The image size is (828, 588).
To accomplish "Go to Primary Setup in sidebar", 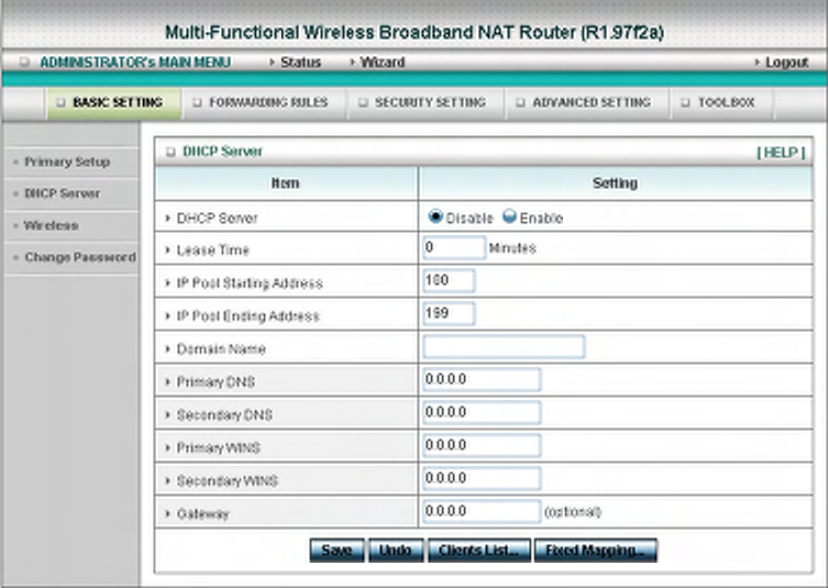I will 67,162.
